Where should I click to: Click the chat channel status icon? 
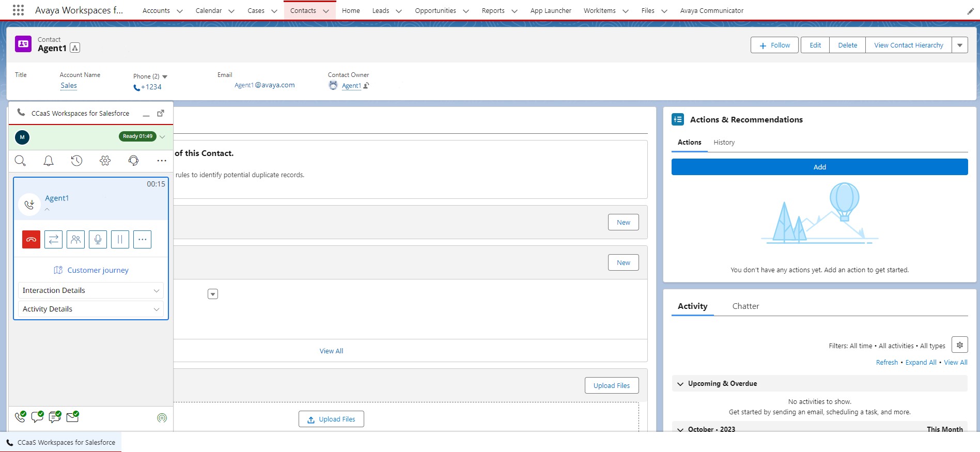tap(38, 416)
